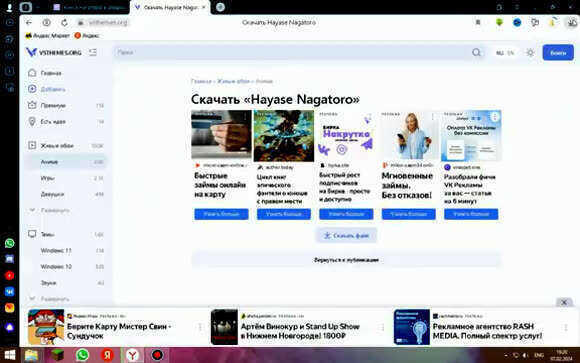Screen dimensions: 580x363
Task: Open the downloads icon at toolbar's right end
Action: click(572, 23)
